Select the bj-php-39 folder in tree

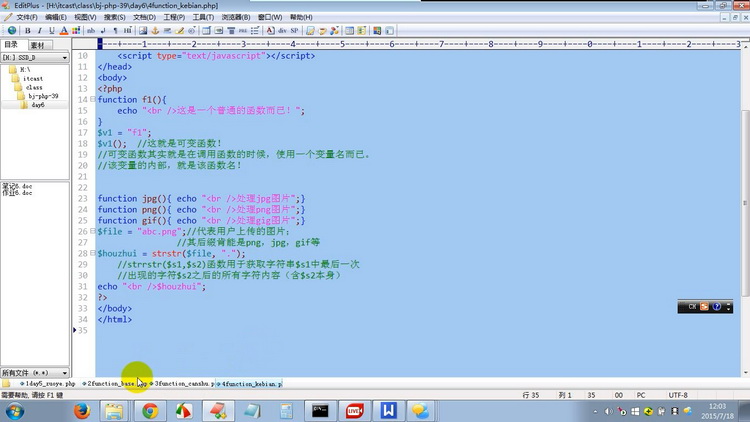click(38, 96)
